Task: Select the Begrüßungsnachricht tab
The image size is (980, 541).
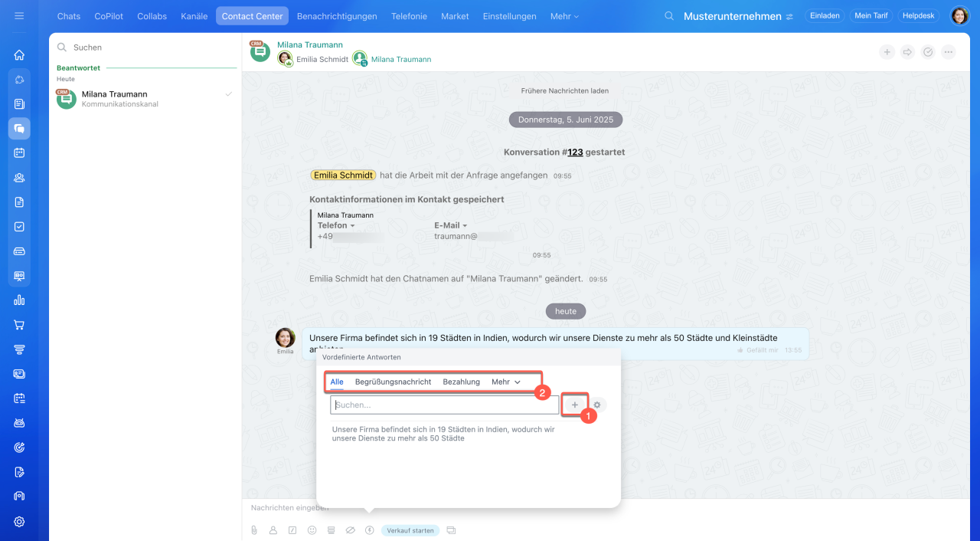Action: click(x=393, y=382)
